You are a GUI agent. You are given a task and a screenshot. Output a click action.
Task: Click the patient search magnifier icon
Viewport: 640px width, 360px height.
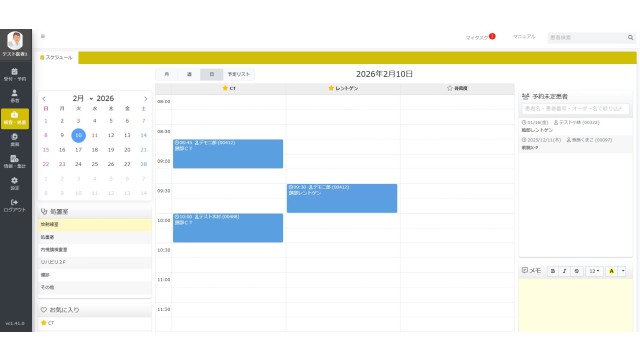point(631,38)
